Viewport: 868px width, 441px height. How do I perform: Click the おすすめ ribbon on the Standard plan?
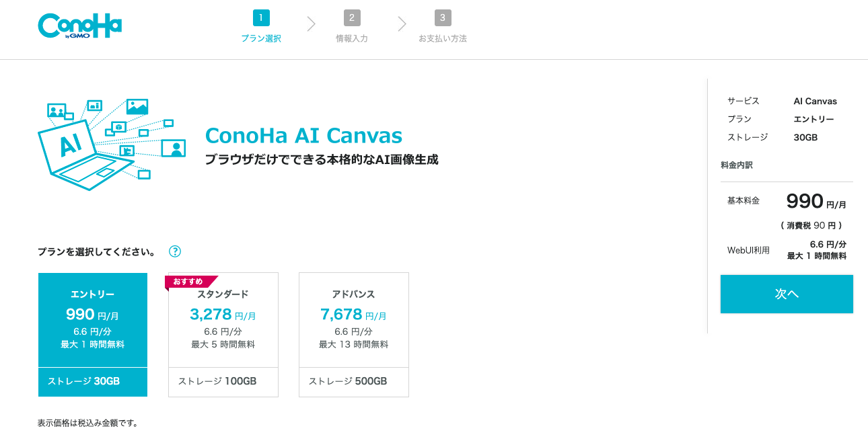coord(190,282)
